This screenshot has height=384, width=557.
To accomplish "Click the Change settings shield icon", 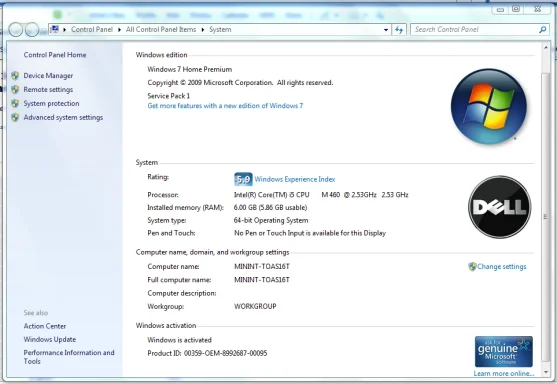I will click(x=472, y=267).
